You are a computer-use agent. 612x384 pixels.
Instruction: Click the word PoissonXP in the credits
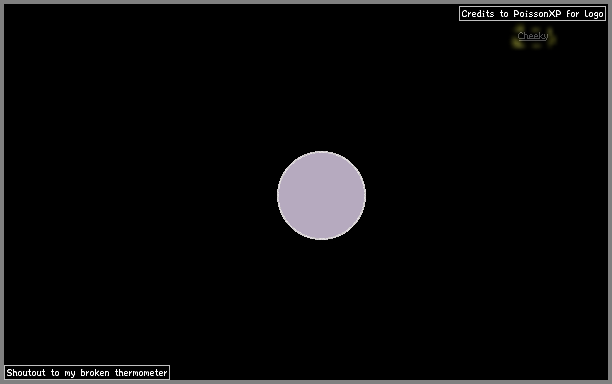[537, 14]
